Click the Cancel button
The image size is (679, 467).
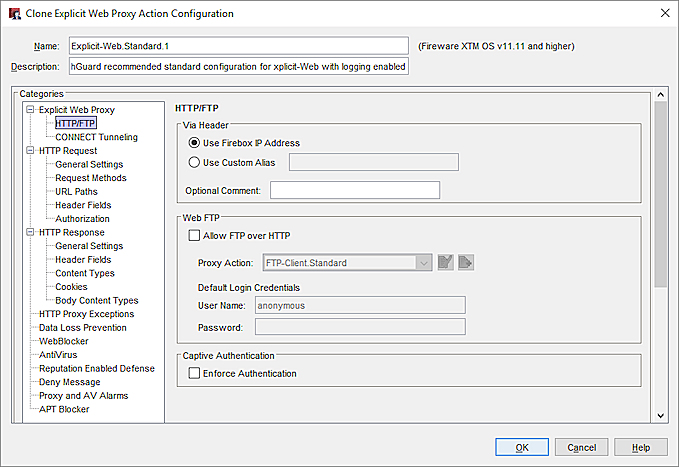pyautogui.click(x=581, y=447)
